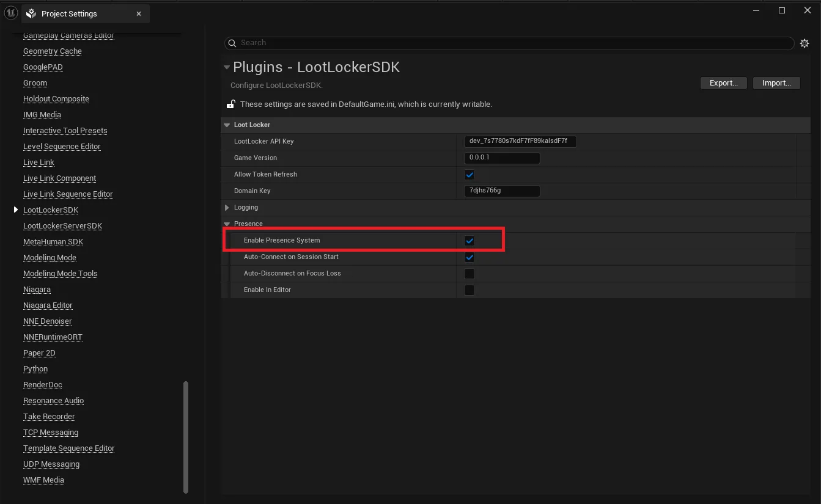Toggle Allow Token Refresh checkbox
The image size is (821, 504).
click(x=469, y=175)
